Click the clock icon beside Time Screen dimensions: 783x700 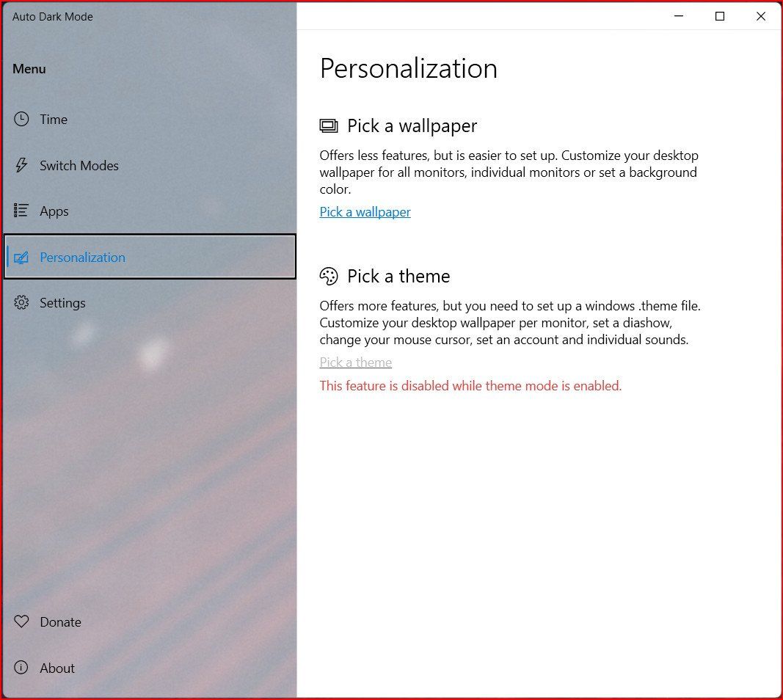point(21,119)
